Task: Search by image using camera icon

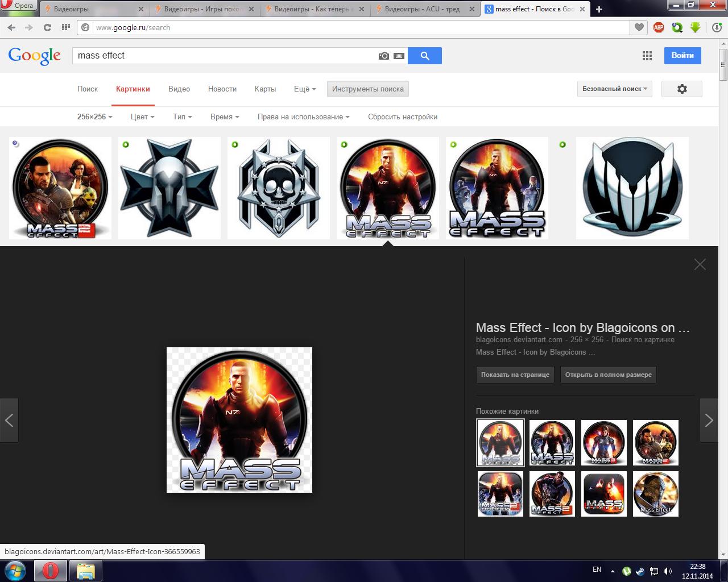Action: click(384, 56)
